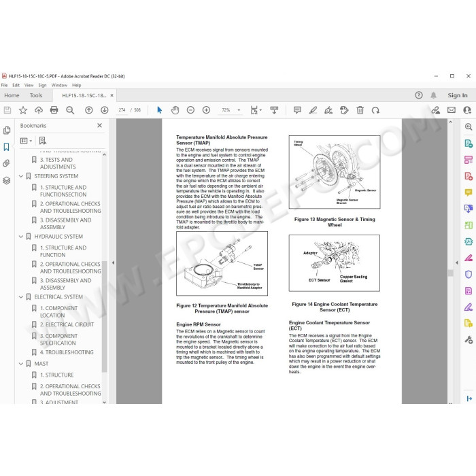Click the bookmarks panel vertical scrollbar
476x476 pixels.
(x=105, y=317)
